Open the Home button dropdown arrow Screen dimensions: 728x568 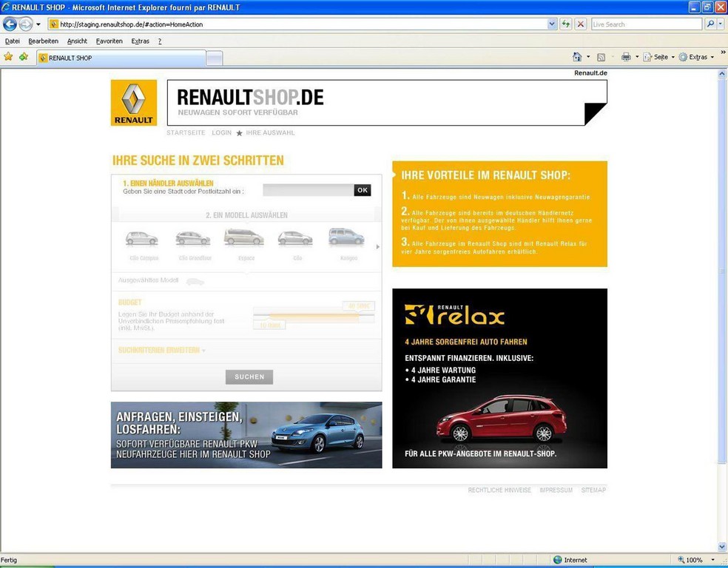tap(588, 57)
